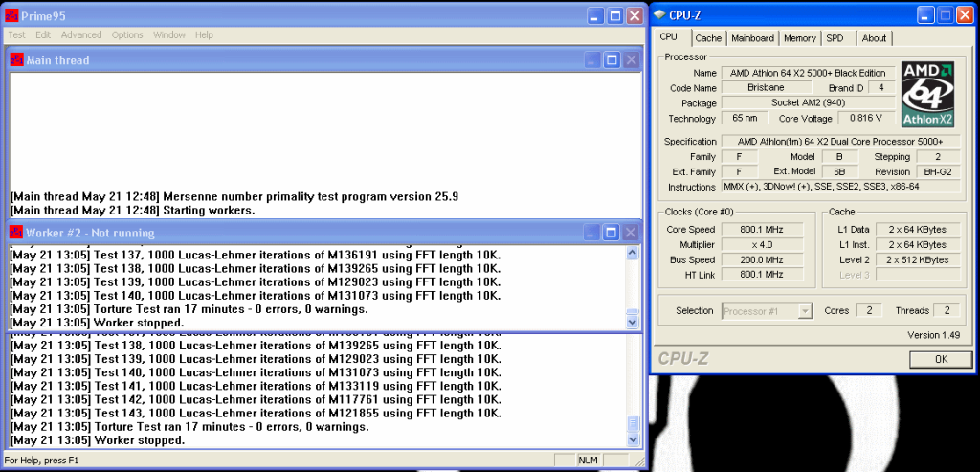
Task: Click the AMD Athlon X2 logo in CPU-Z
Action: point(927,94)
